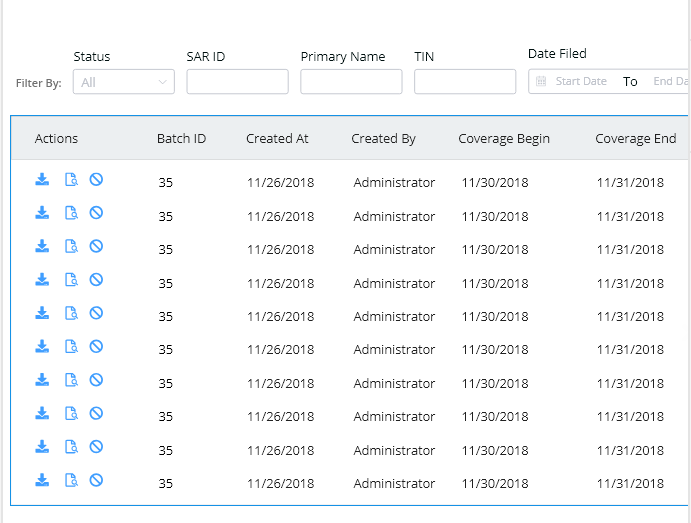This screenshot has height=523, width=691.
Task: Click cancel icon in last table row
Action: (x=97, y=480)
